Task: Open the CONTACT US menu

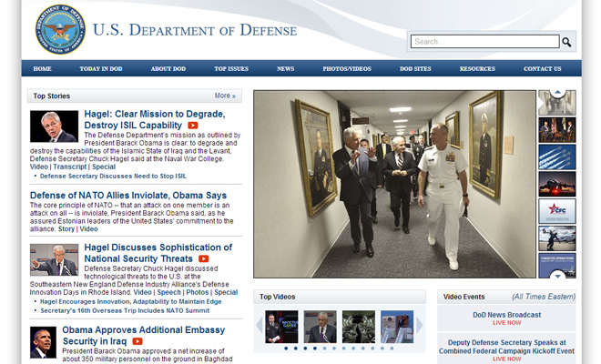Action: [543, 68]
